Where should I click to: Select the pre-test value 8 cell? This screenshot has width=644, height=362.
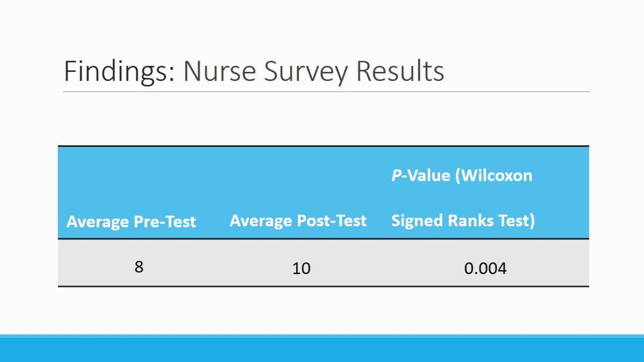139,267
